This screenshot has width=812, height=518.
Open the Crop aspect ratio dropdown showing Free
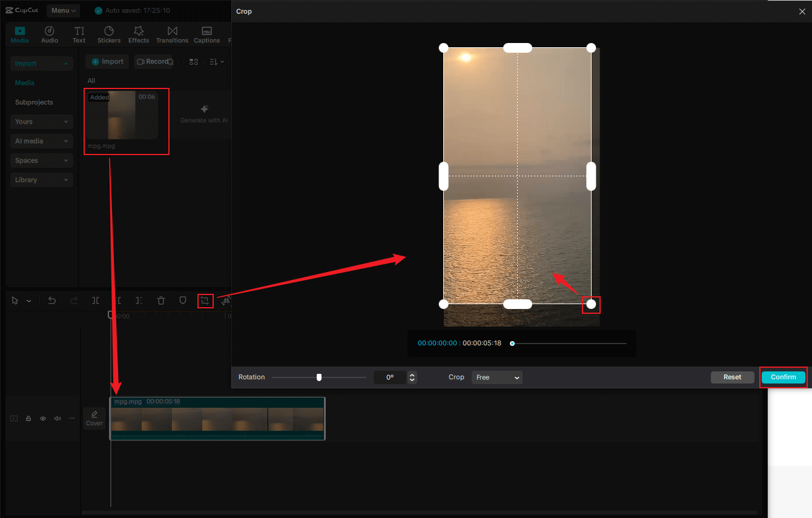pos(497,377)
